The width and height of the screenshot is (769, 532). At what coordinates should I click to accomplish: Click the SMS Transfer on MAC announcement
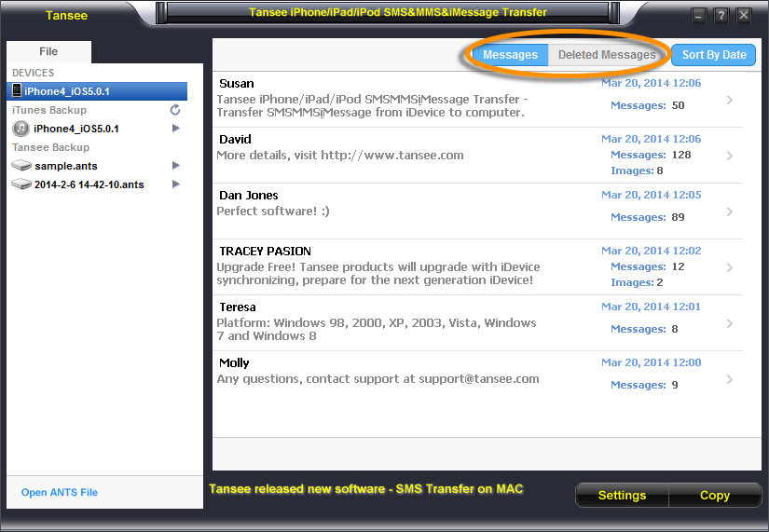pos(366,489)
